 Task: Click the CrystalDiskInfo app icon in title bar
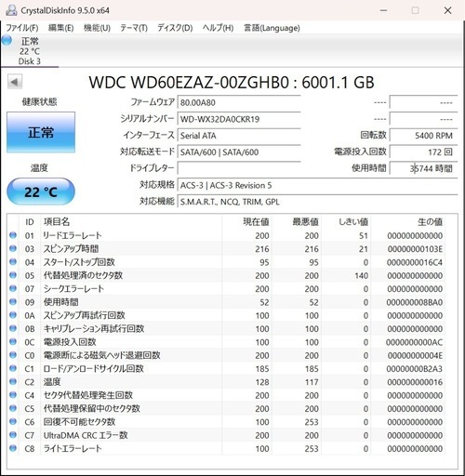tap(11, 10)
